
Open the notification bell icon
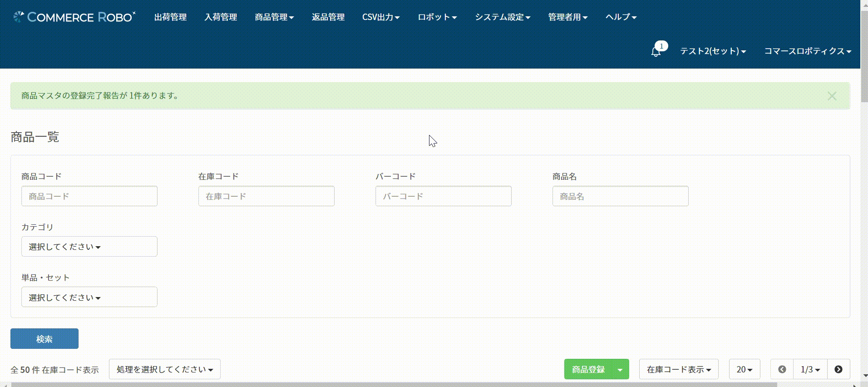click(656, 51)
